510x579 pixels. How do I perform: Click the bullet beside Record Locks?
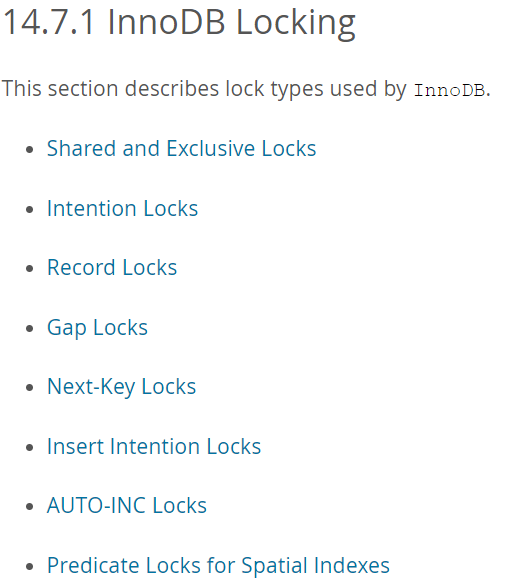tap(30, 268)
